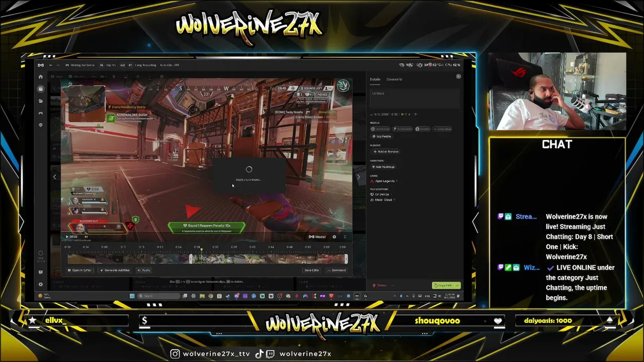Click the TikTok icon in the stream footer
Viewport: 644px width, 362px height.
click(x=260, y=353)
